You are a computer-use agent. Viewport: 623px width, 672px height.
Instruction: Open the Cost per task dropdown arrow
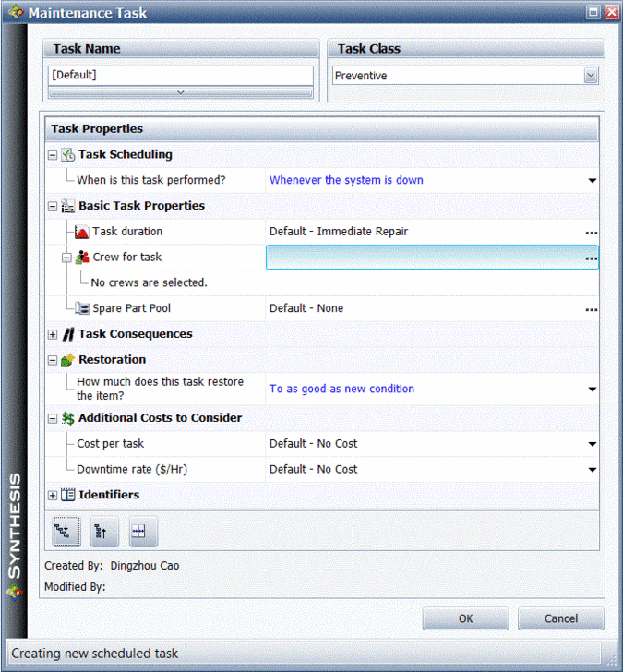[x=592, y=444]
